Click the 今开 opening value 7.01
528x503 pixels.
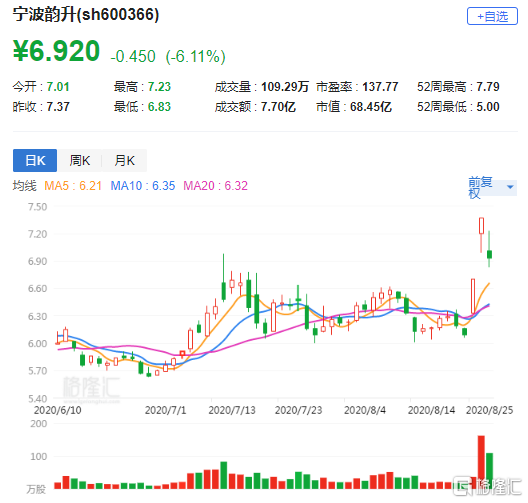58,87
